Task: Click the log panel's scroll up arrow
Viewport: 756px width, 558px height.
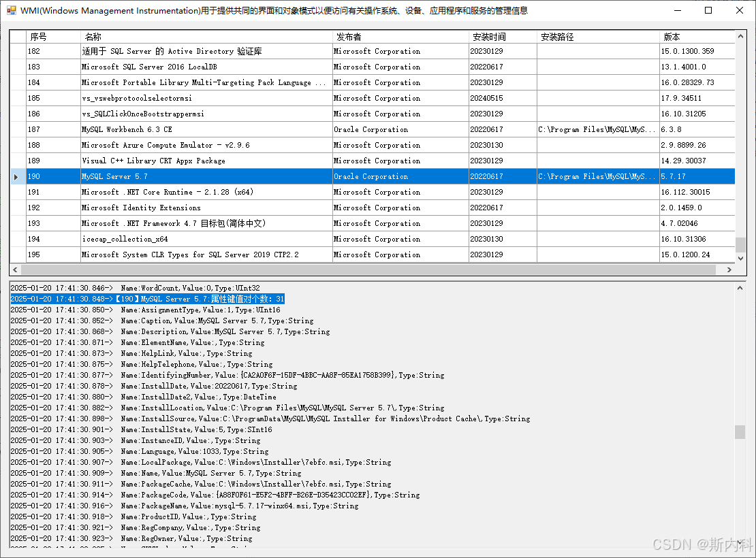Action: tap(740, 288)
